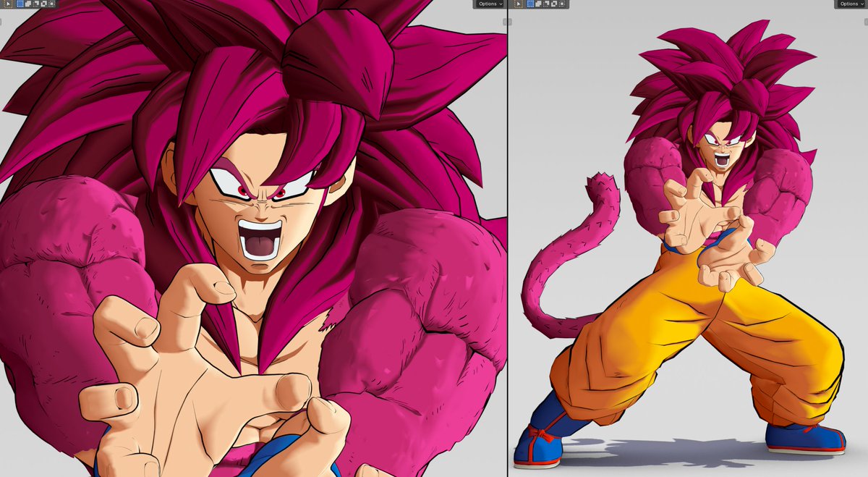Choose 'Subtract selection' mode in right viewport
This screenshot has width=868, height=477.
coord(546,4)
